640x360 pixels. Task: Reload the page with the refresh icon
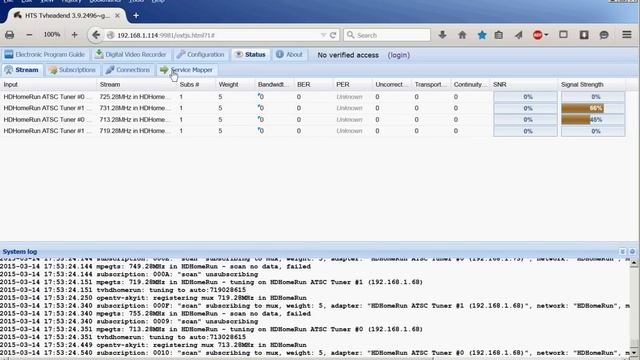(333, 35)
